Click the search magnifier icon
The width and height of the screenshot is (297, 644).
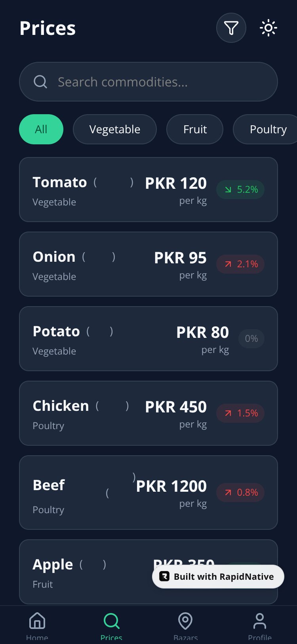[40, 82]
